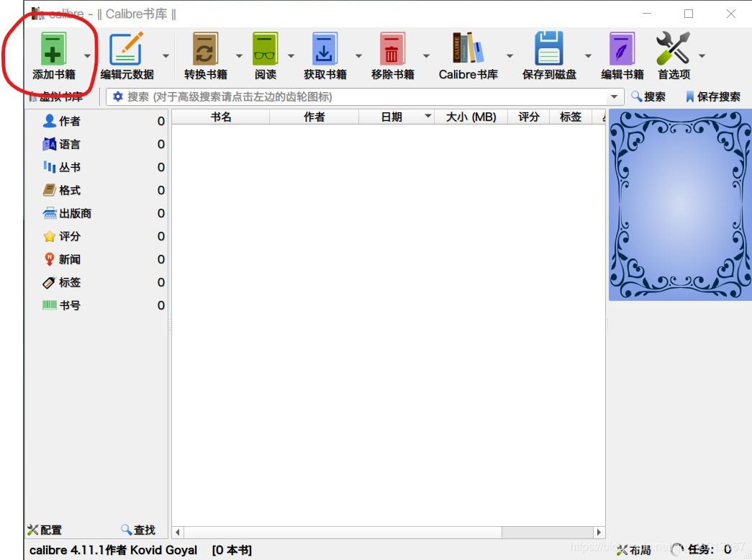Click the Convert books (转换书籍) icon
The height and width of the screenshot is (560, 752).
(x=205, y=48)
